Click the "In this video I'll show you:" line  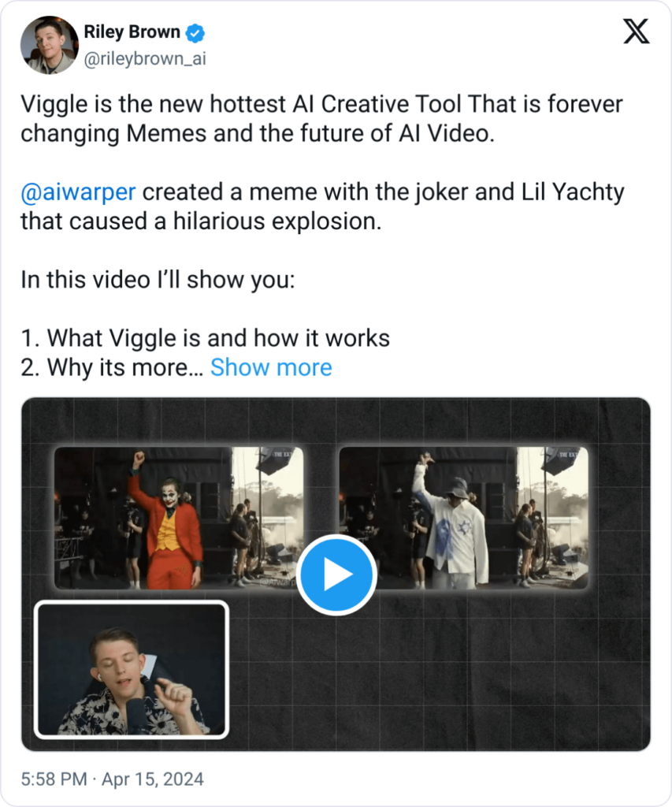[158, 280]
